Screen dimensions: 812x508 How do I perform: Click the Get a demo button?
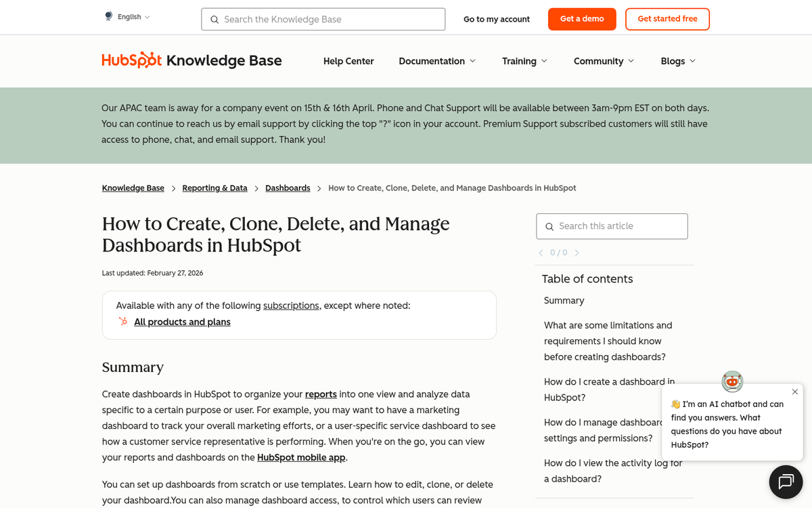click(x=582, y=19)
